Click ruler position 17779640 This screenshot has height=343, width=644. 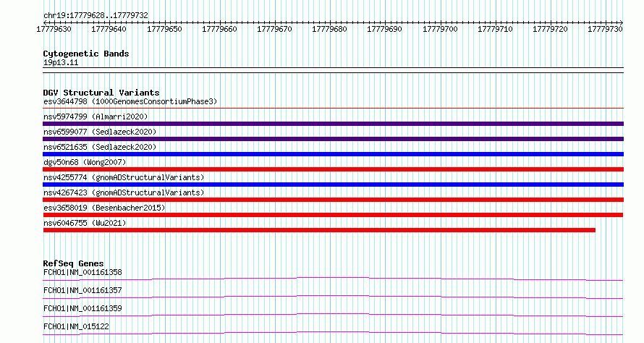109,29
